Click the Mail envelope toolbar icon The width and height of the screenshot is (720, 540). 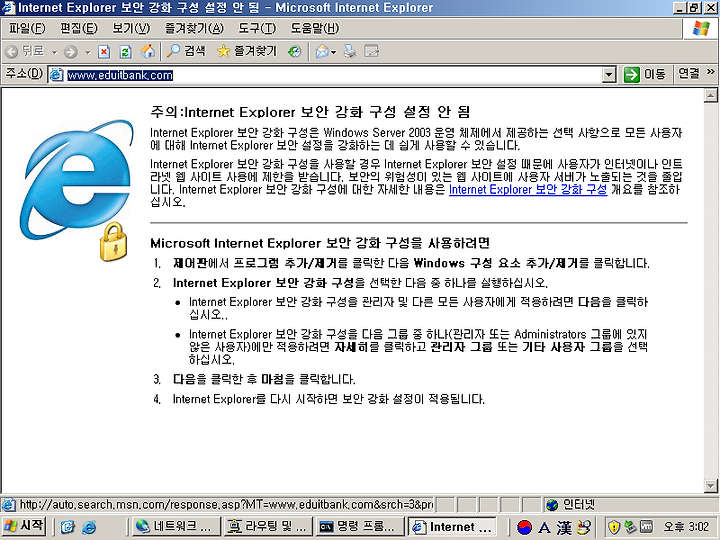322,52
